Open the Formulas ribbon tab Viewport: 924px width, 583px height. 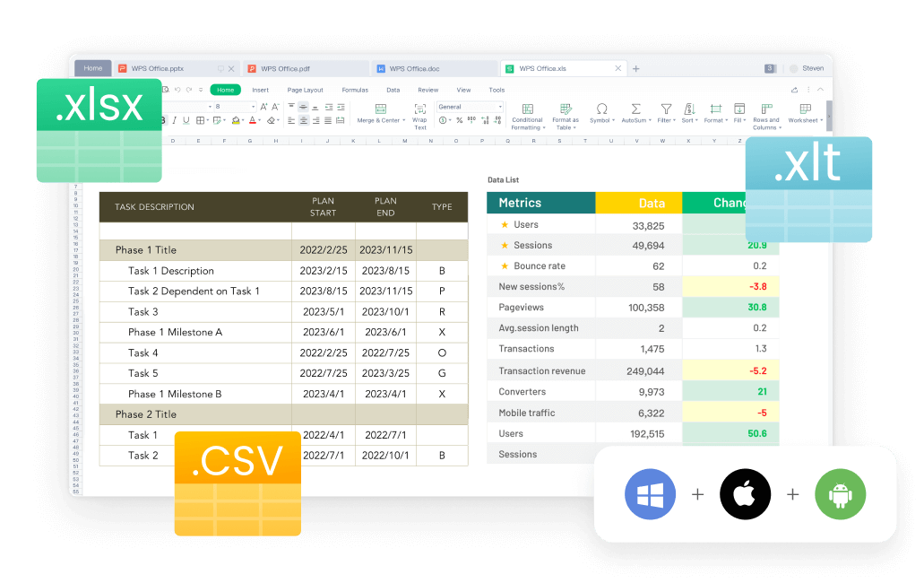pos(355,91)
